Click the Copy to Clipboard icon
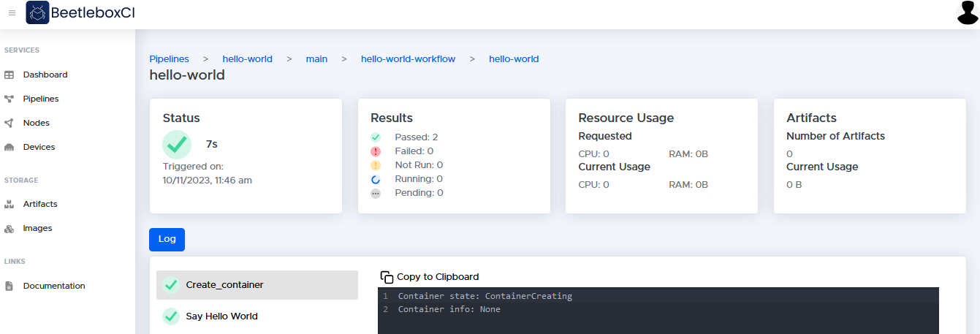This screenshot has height=334, width=980. [387, 277]
